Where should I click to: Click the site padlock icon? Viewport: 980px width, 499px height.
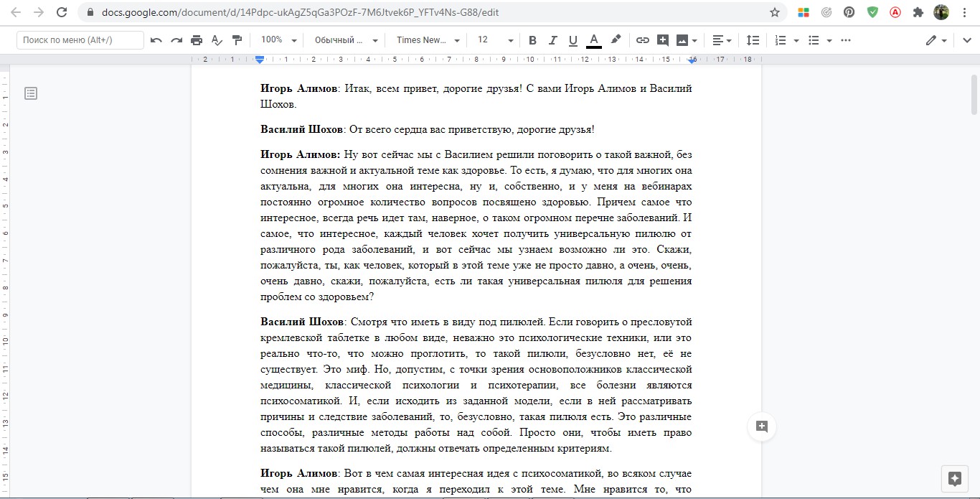(x=90, y=12)
